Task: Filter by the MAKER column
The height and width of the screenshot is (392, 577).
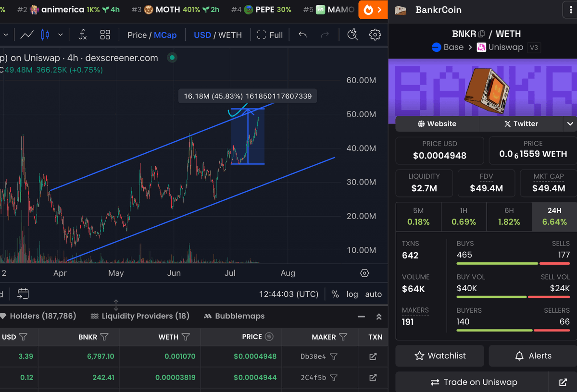Action: [343, 337]
